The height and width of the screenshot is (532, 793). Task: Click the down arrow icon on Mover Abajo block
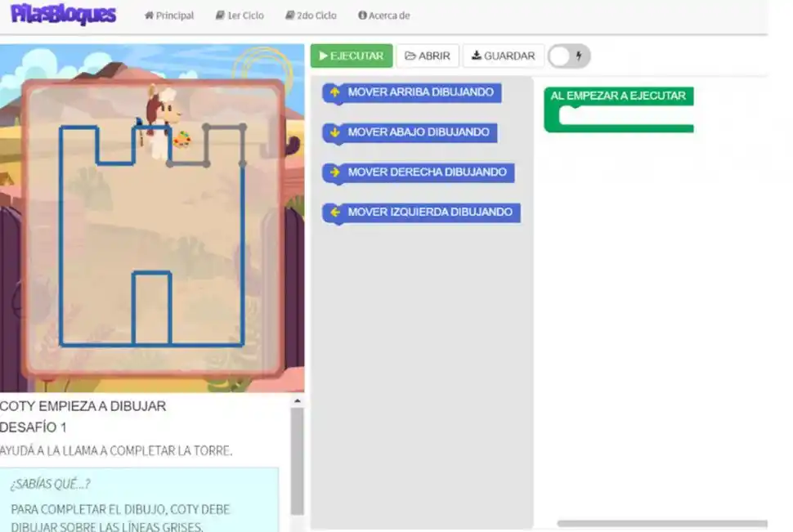334,132
